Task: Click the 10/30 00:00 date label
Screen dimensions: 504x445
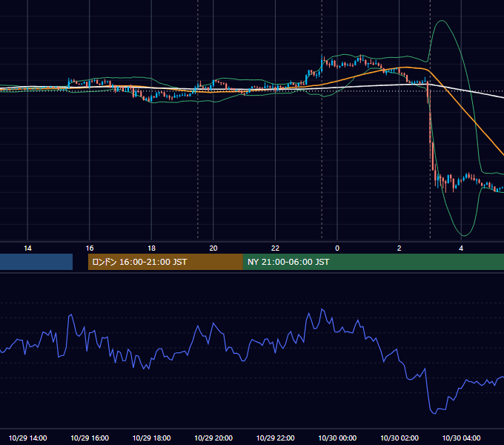Action: (337, 438)
